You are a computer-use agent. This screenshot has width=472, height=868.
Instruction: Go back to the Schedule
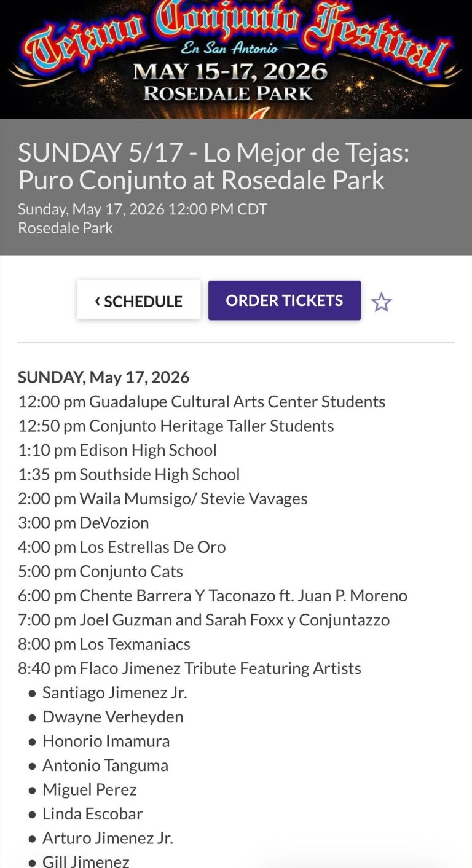[139, 300]
